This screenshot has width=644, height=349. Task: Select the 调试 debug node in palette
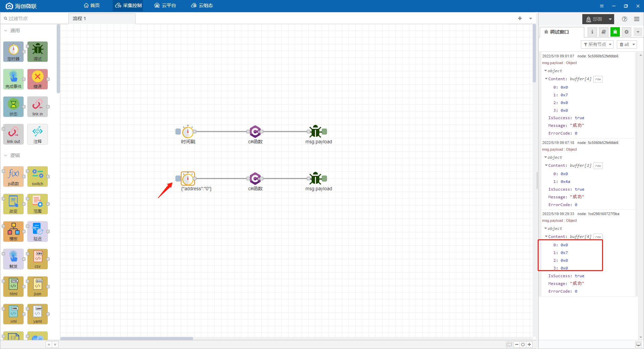pos(38,52)
